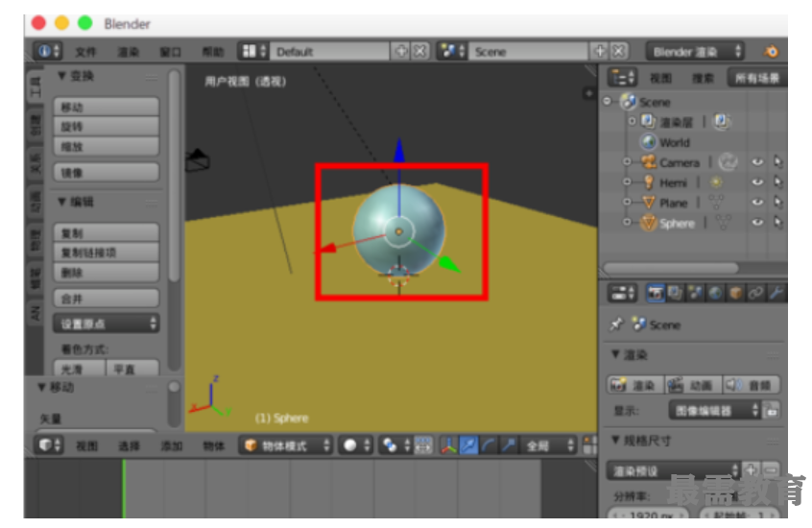Toggle selectability arrow for Camera
Screen dimensions: 812x528
coord(777,161)
